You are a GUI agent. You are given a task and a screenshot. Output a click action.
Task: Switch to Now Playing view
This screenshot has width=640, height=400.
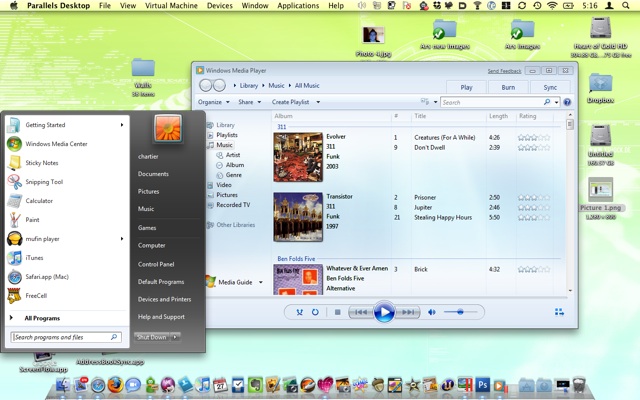click(559, 312)
